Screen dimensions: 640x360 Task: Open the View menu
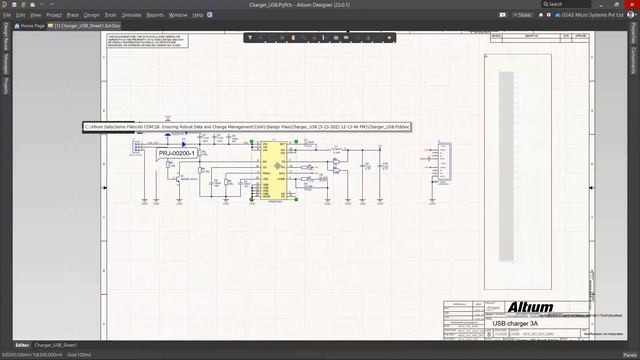tap(36, 15)
